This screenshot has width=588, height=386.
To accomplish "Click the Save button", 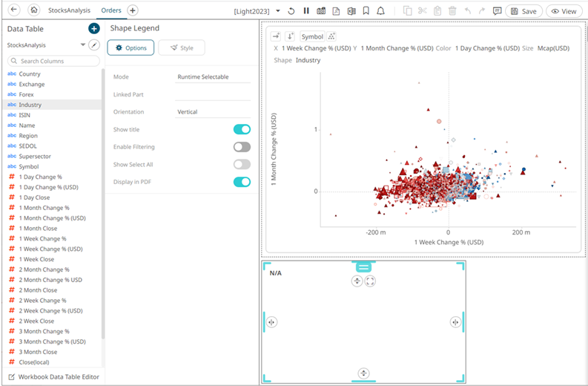I will (523, 11).
